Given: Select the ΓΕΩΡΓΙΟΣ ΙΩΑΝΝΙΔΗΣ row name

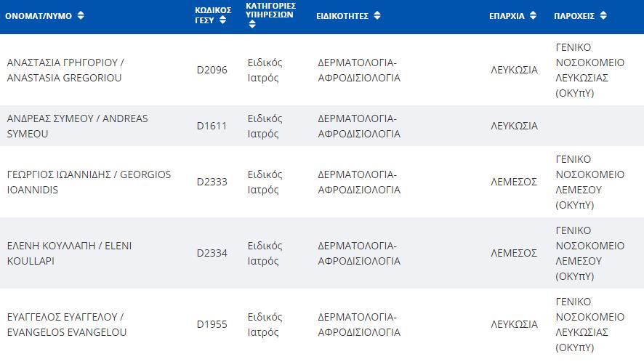Looking at the screenshot, I should 89,182.
